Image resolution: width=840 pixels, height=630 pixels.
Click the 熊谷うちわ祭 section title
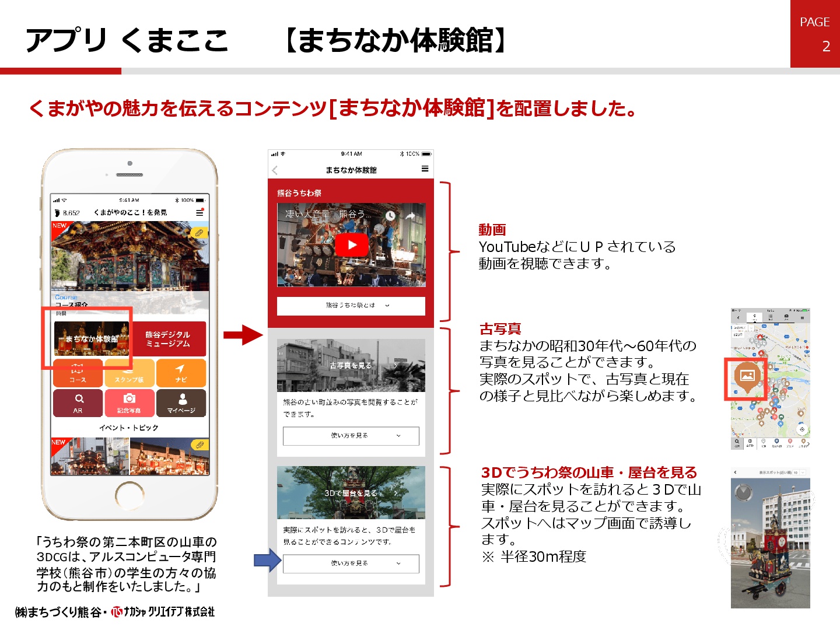point(299,193)
